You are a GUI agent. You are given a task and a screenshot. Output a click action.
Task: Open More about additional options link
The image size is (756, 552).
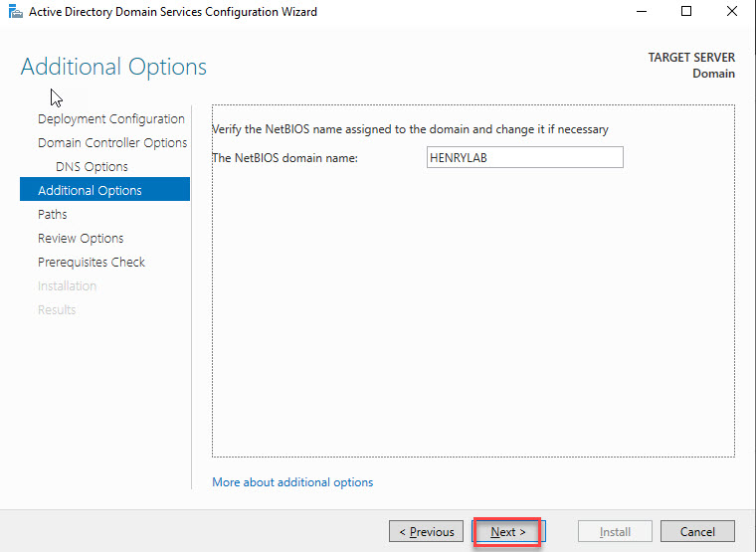(292, 482)
